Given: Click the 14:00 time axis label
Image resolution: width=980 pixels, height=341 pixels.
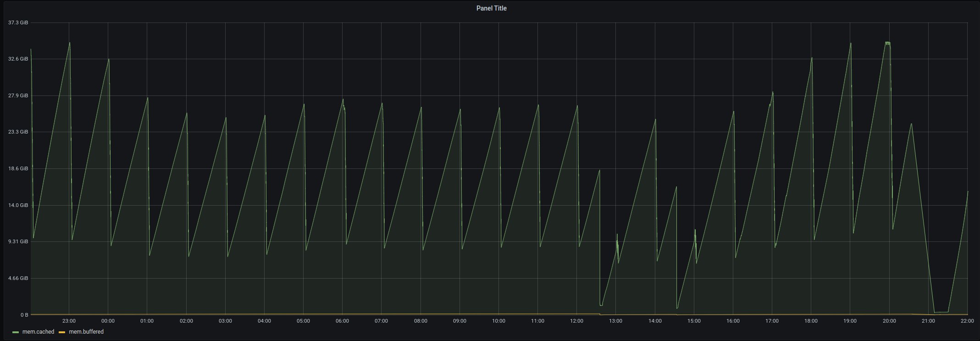Looking at the screenshot, I should click(x=655, y=321).
